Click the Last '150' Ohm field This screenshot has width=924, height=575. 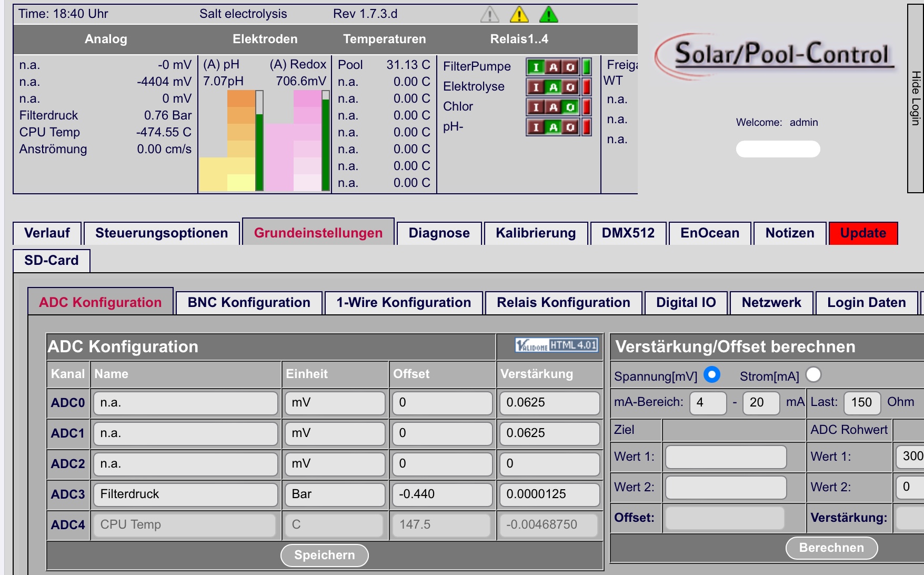862,403
